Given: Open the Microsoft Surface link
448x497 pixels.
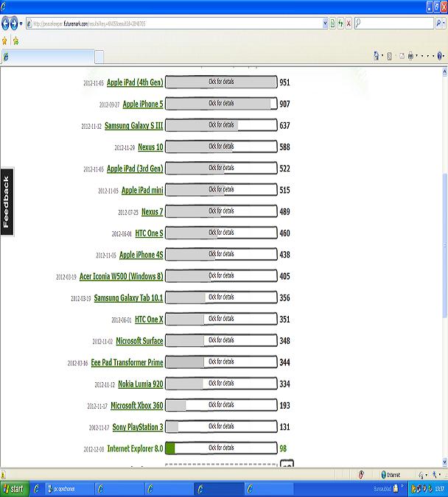Looking at the screenshot, I should coord(139,341).
